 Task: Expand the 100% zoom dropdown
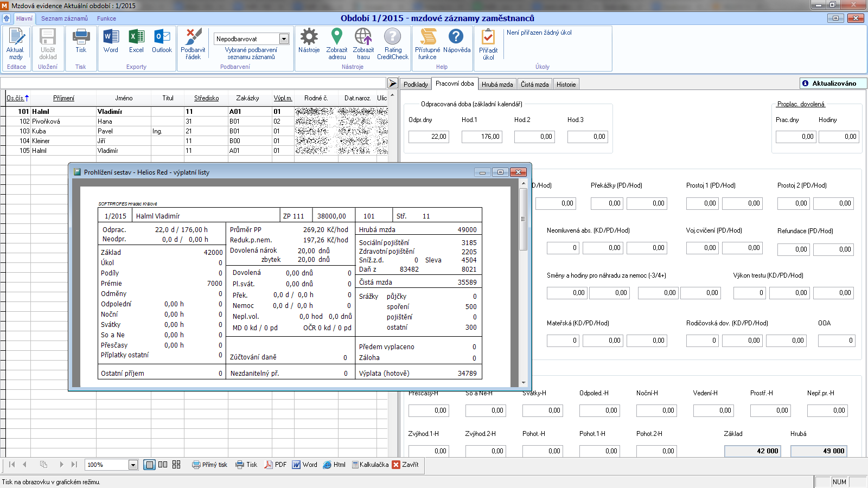(x=133, y=465)
